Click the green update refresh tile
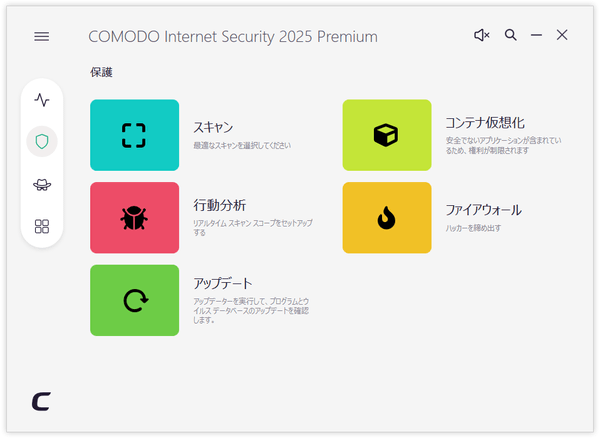Image resolution: width=600 pixels, height=438 pixels. [134, 300]
